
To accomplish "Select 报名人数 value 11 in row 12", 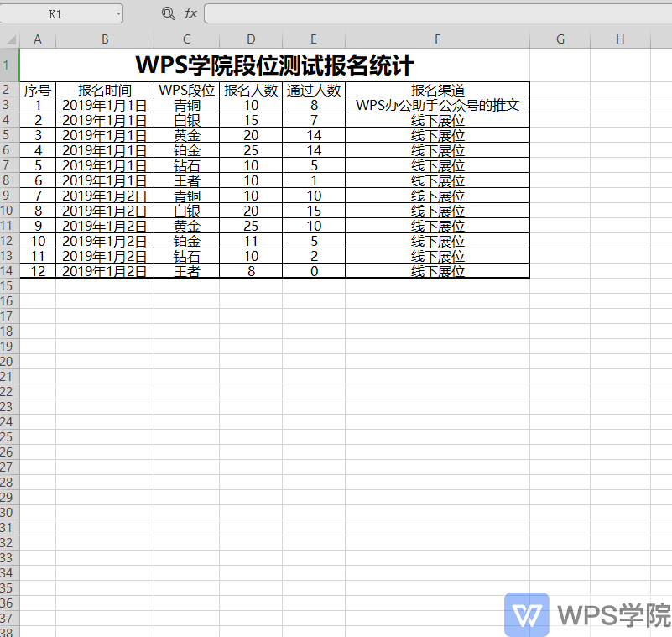I will (251, 241).
